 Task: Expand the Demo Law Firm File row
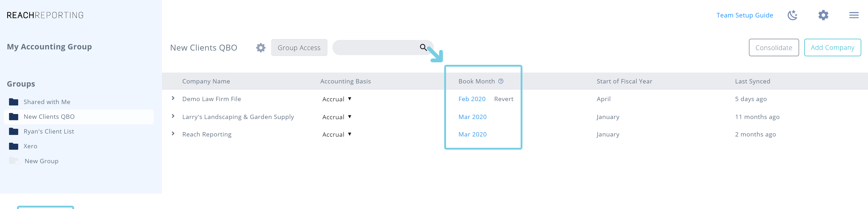click(x=173, y=98)
